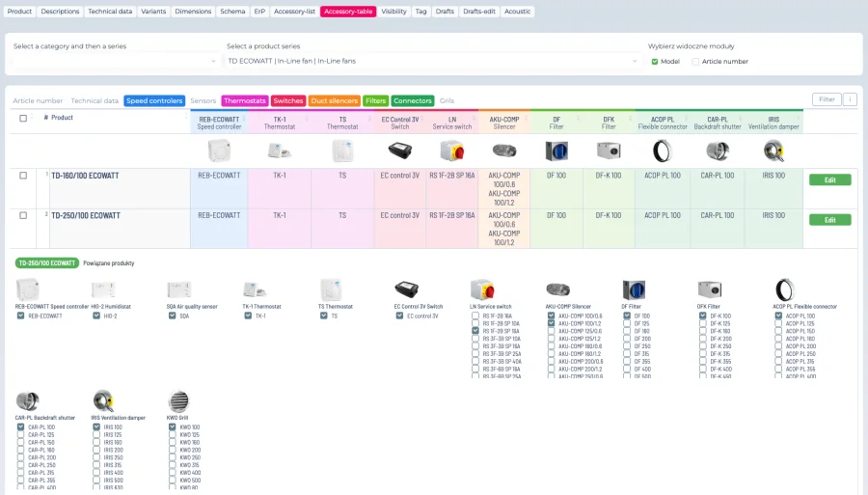Toggle the green Connectors column group tag

(413, 100)
